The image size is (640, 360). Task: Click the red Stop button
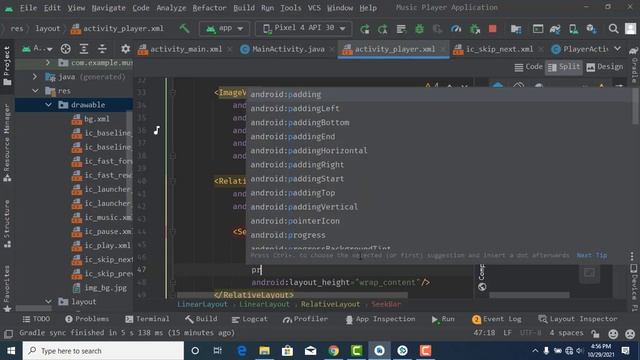tap(493, 29)
